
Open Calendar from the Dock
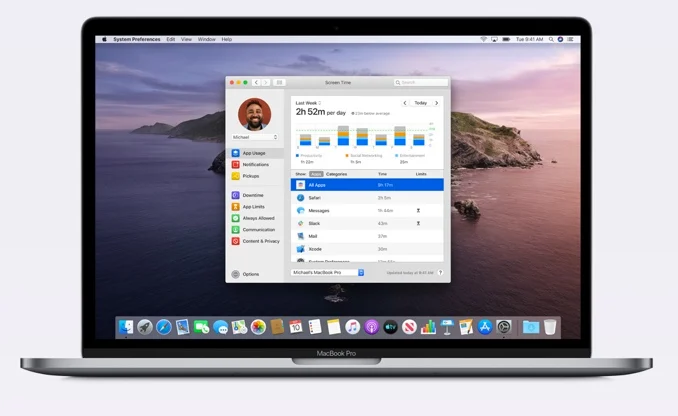coord(296,327)
